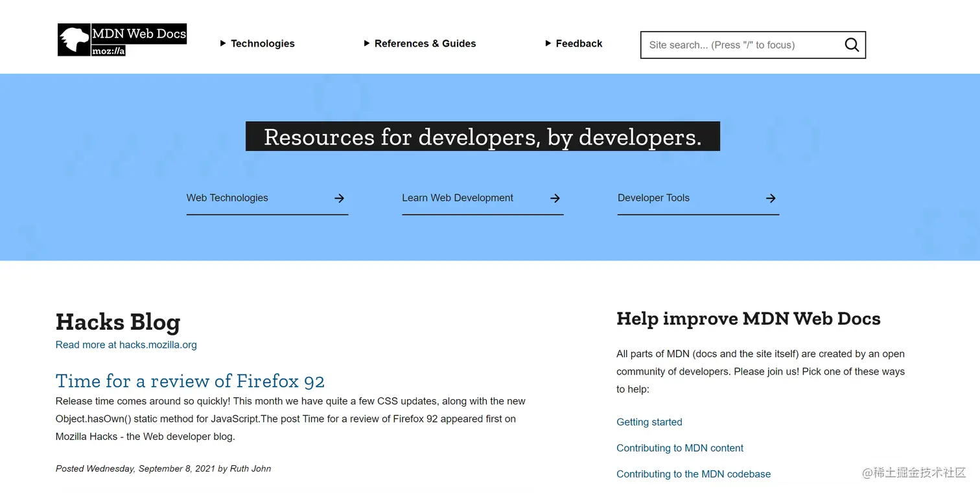Expand the Technologies menu triangle
The height and width of the screenshot is (493, 980).
pyautogui.click(x=223, y=43)
